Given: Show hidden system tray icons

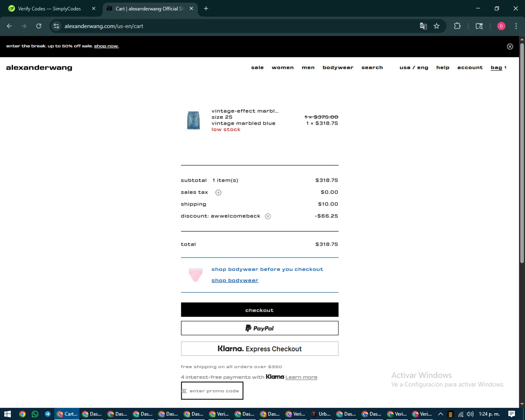Looking at the screenshot, I should tap(441, 414).
